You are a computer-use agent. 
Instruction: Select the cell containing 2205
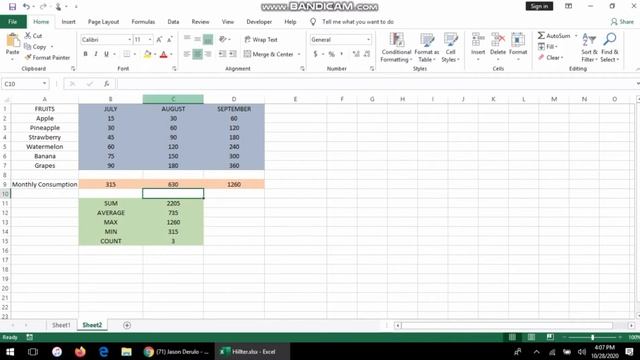[x=173, y=203]
